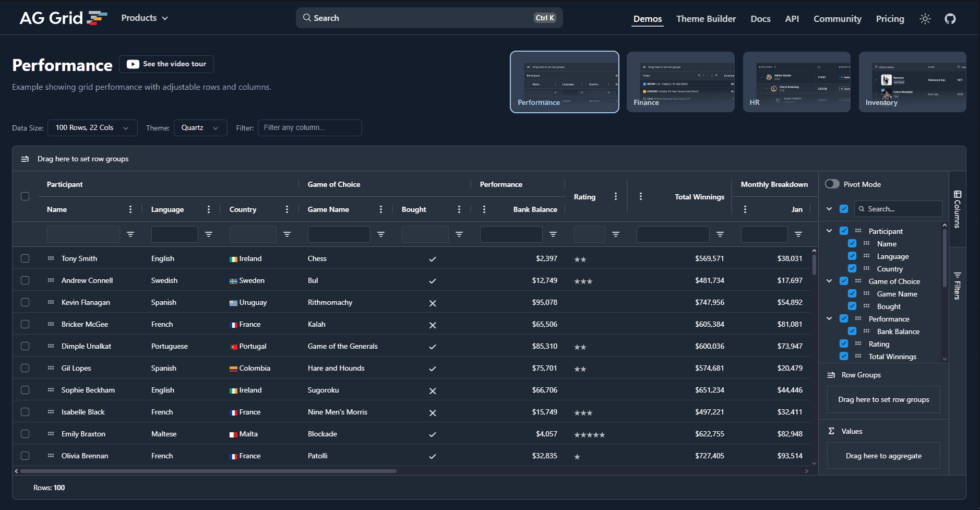This screenshot has height=510, width=980.
Task: Open Country floating filter icon
Action: pos(287,234)
